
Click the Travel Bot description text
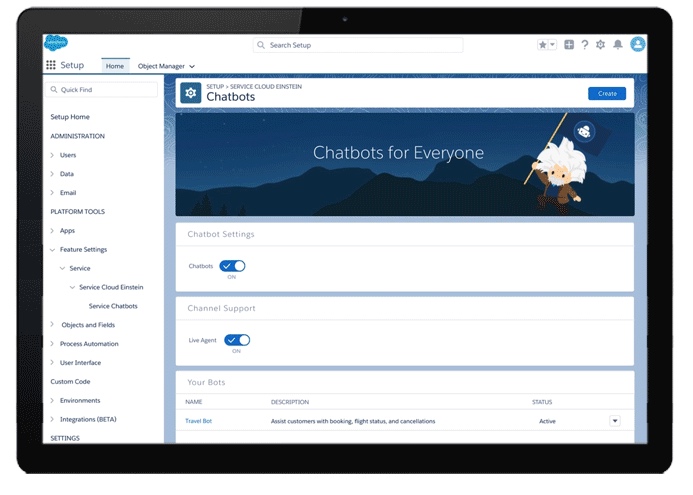353,421
